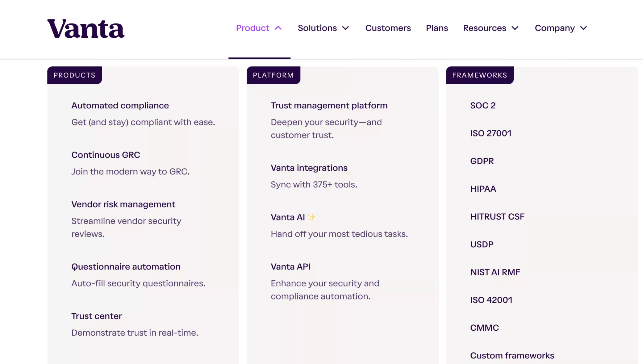Viewport: 643px width, 364px height.
Task: Click 'Deepen your security—and customer trust.' text
Action: pyautogui.click(x=326, y=129)
